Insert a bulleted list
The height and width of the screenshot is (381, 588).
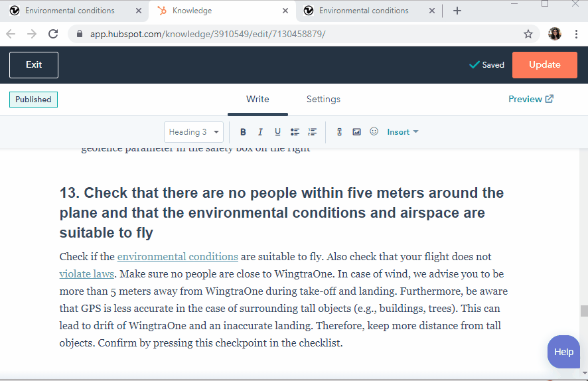295,132
